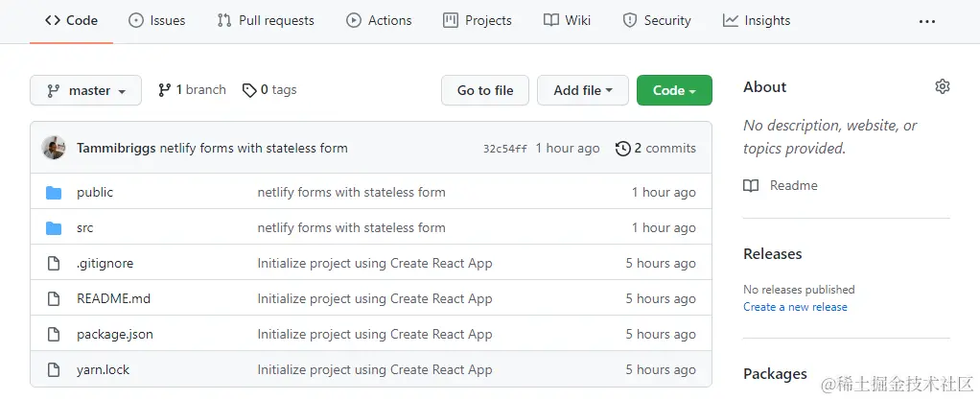Click the branch icon beside 1 branch

click(x=164, y=90)
